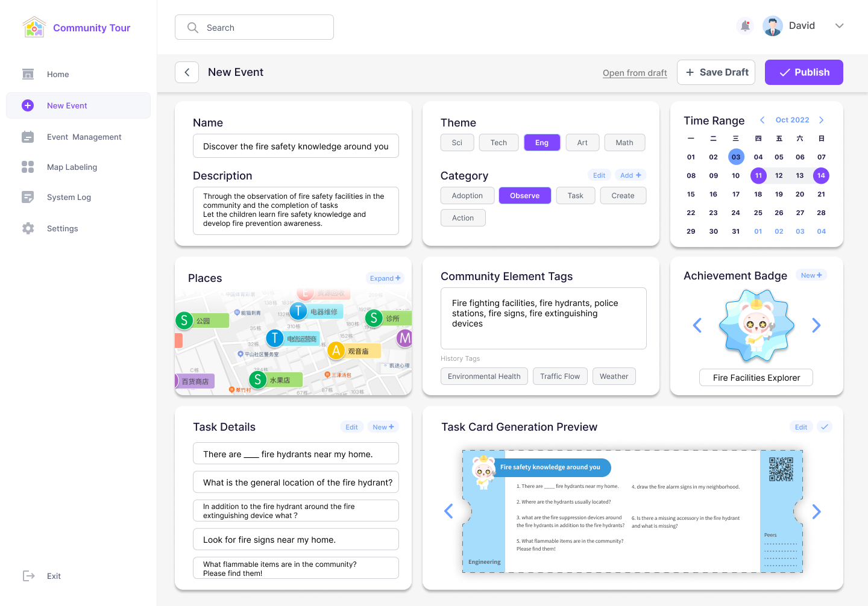Screen dimensions: 868x606
Task: Advance calendar to next month
Action: [821, 120]
